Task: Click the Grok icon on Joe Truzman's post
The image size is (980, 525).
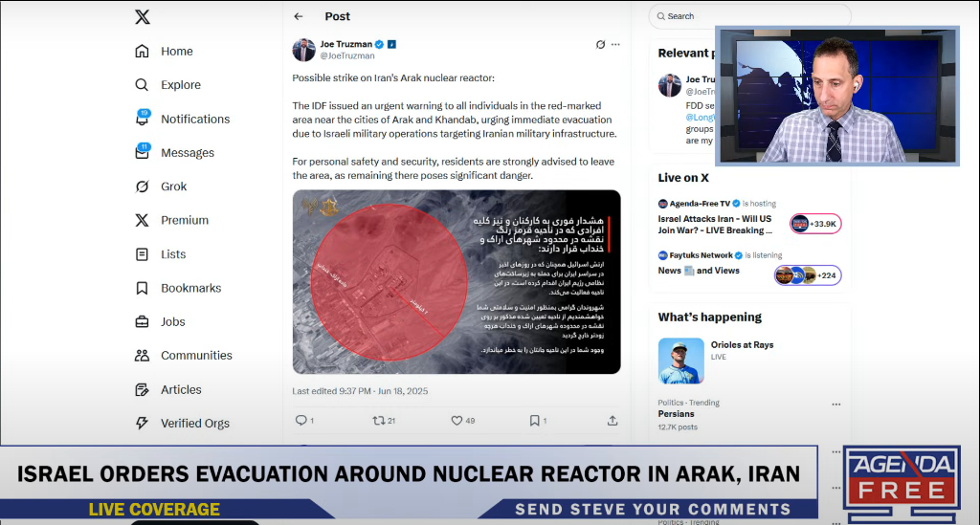Action: [600, 44]
